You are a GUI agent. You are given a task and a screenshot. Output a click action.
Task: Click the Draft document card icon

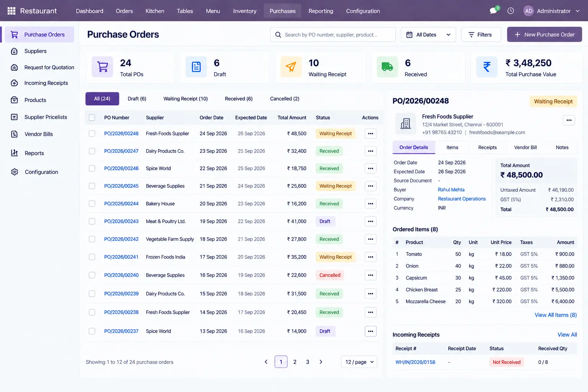point(196,67)
